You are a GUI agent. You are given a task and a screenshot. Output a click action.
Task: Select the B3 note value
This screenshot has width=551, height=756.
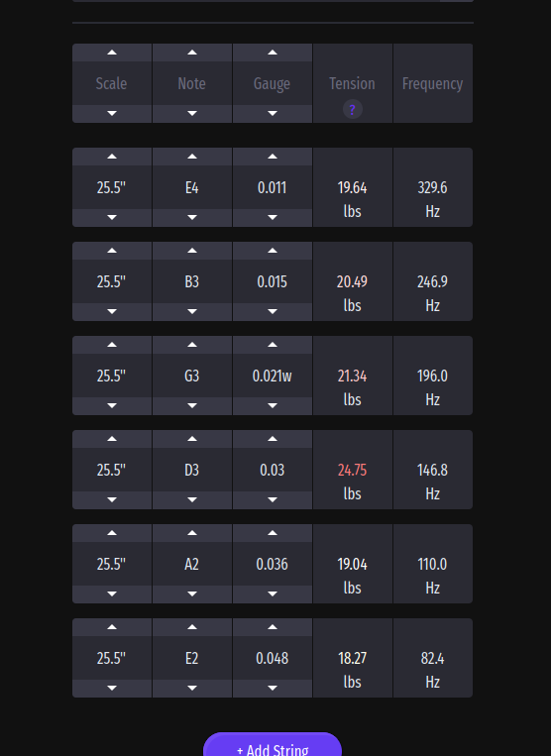tap(192, 281)
